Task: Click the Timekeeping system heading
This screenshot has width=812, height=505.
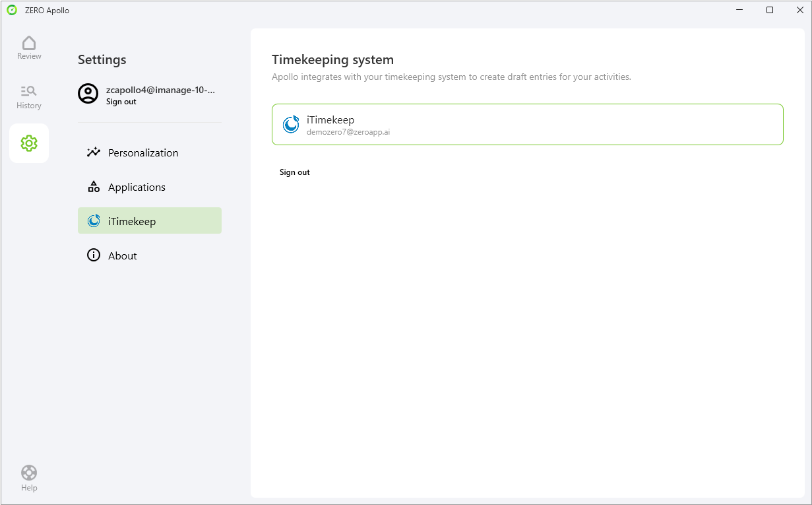Action: click(x=332, y=60)
